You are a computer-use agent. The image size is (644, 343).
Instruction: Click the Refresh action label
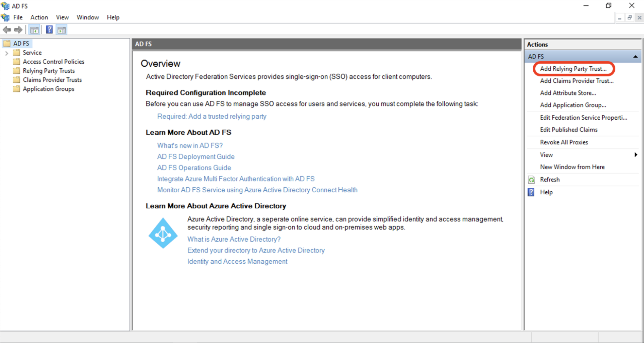[x=550, y=180]
